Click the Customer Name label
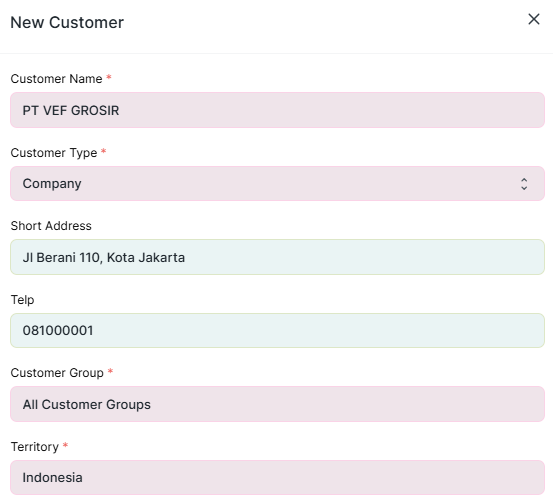The image size is (553, 503). [x=56, y=79]
